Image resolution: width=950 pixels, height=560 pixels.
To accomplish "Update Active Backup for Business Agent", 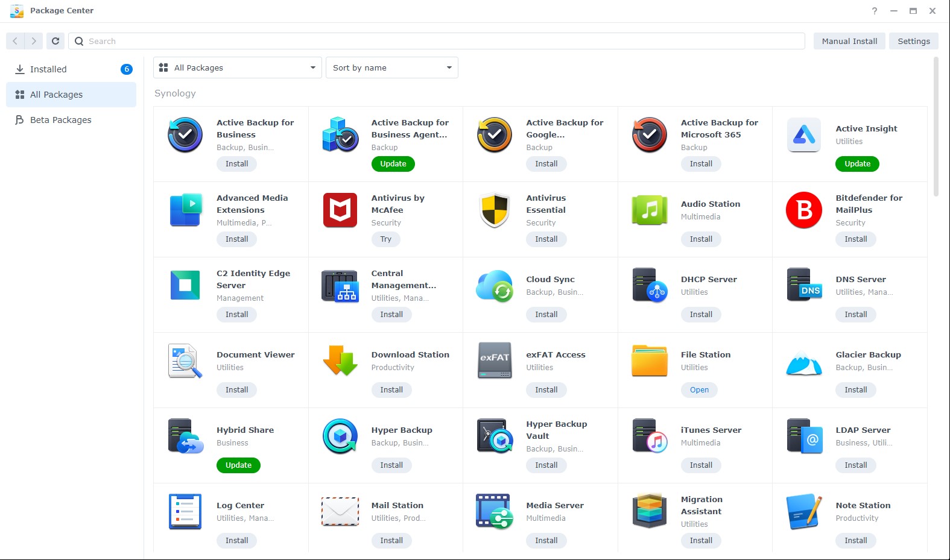I will [393, 164].
